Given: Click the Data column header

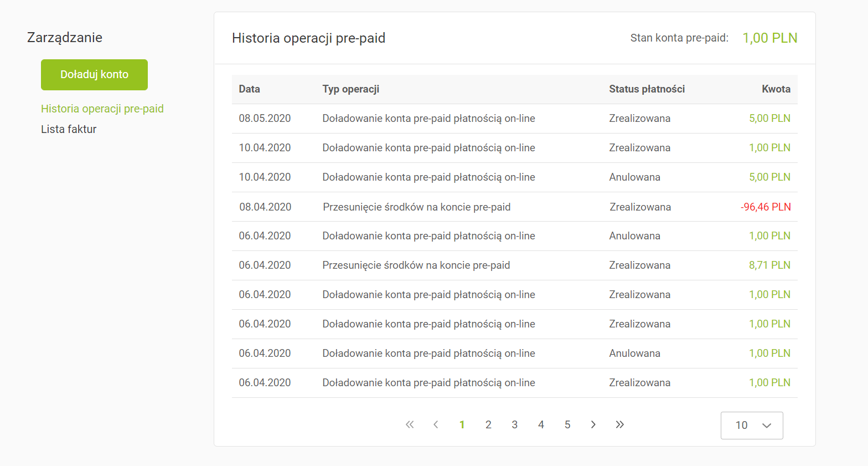Looking at the screenshot, I should coord(249,89).
